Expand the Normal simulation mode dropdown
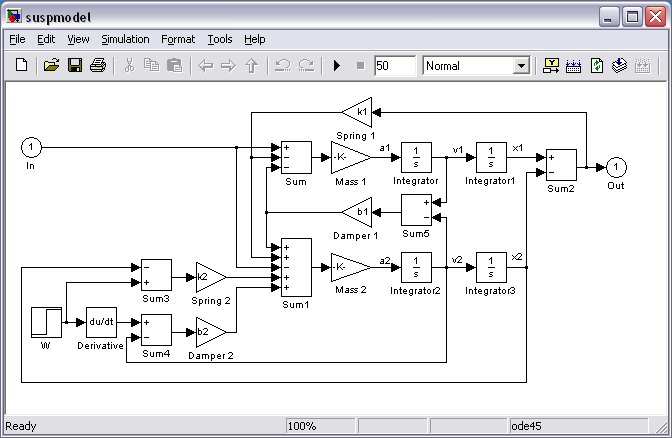672x438 pixels. click(x=520, y=66)
